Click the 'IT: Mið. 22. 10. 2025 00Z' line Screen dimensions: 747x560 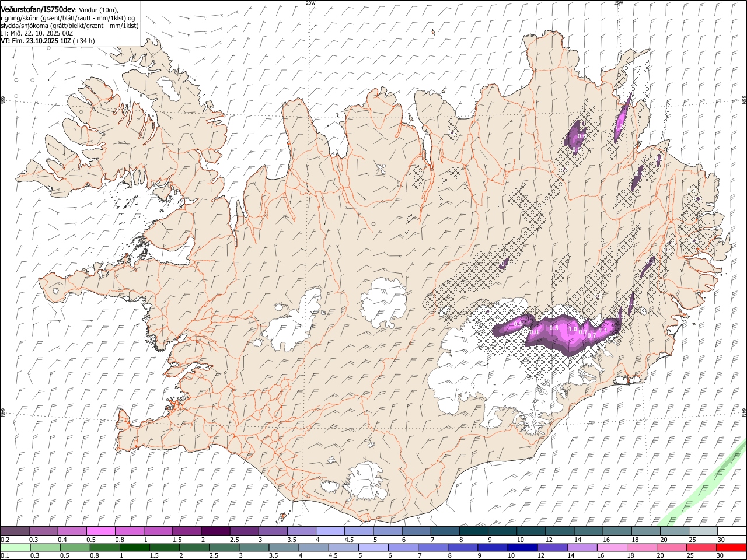click(x=37, y=34)
